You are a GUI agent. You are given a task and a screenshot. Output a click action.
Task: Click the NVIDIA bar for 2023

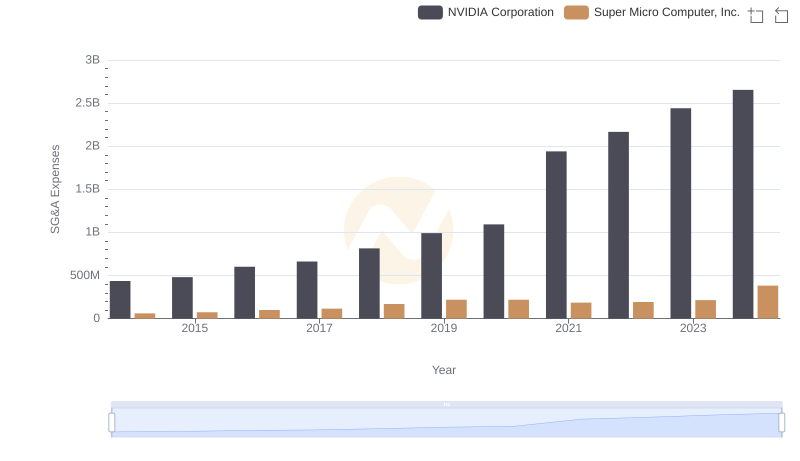[x=681, y=213]
